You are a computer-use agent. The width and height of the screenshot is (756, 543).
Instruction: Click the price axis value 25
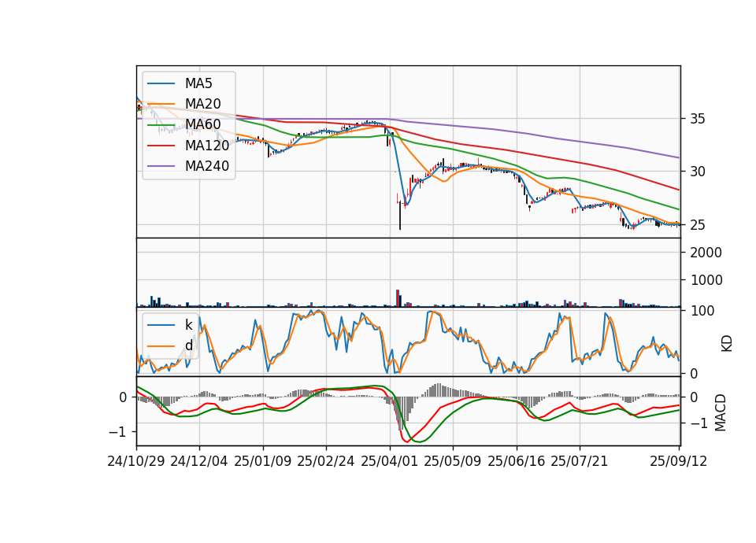[697, 225]
